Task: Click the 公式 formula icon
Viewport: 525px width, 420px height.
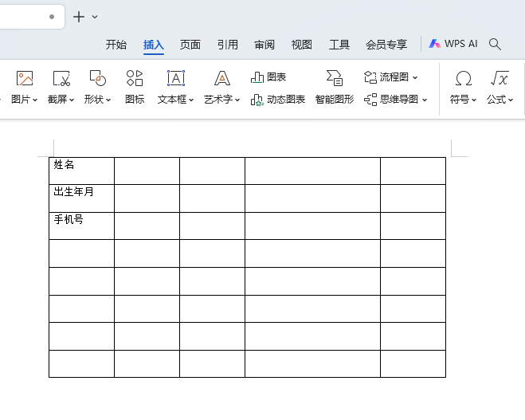Action: (500, 78)
